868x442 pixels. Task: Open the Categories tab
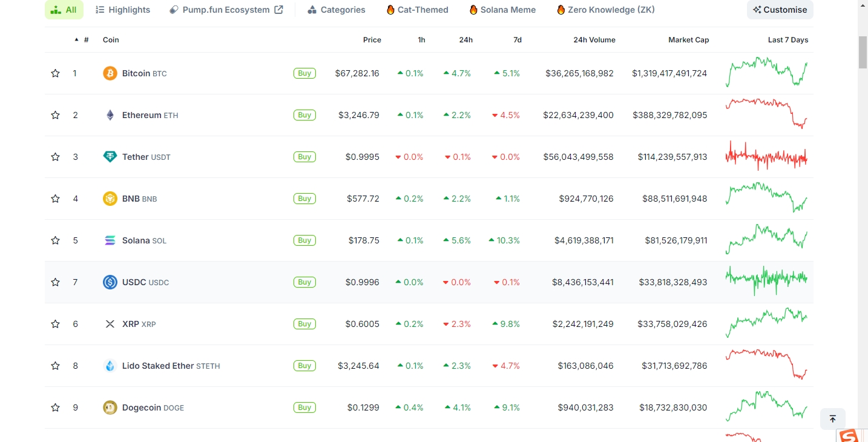pos(337,10)
